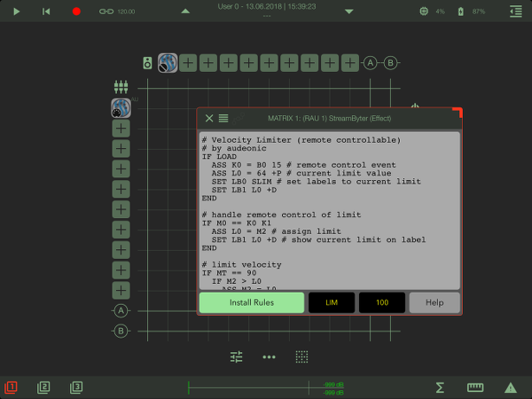Select the StreamByter plugin in the top row
The width and height of the screenshot is (532, 399).
point(168,63)
